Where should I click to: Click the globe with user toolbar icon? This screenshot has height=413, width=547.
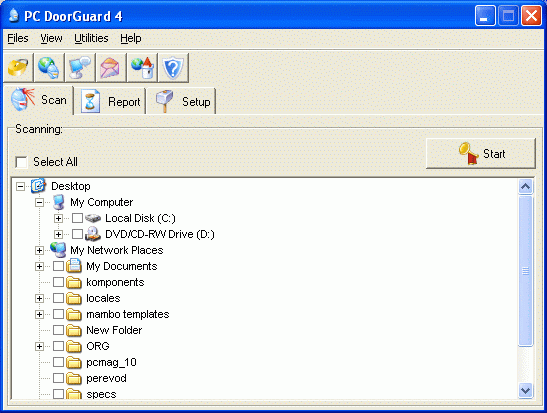click(x=49, y=68)
